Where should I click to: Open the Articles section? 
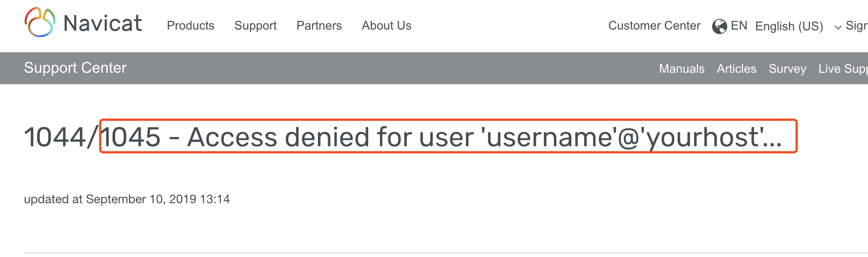737,69
